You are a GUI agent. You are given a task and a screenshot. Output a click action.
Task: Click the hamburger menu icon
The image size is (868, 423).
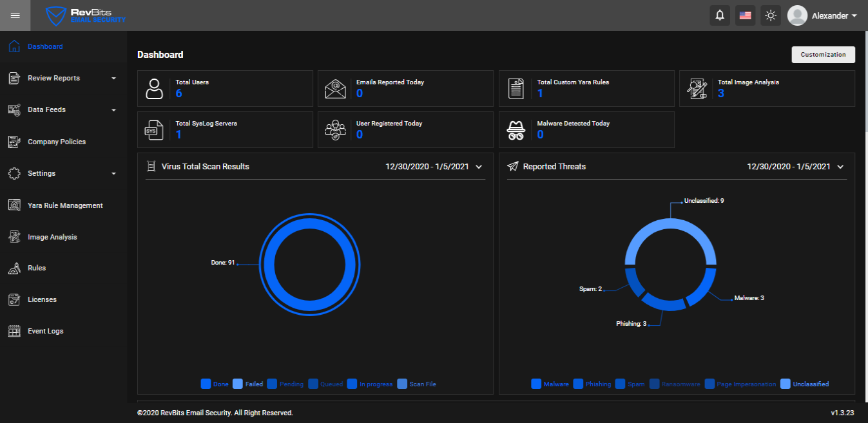15,15
